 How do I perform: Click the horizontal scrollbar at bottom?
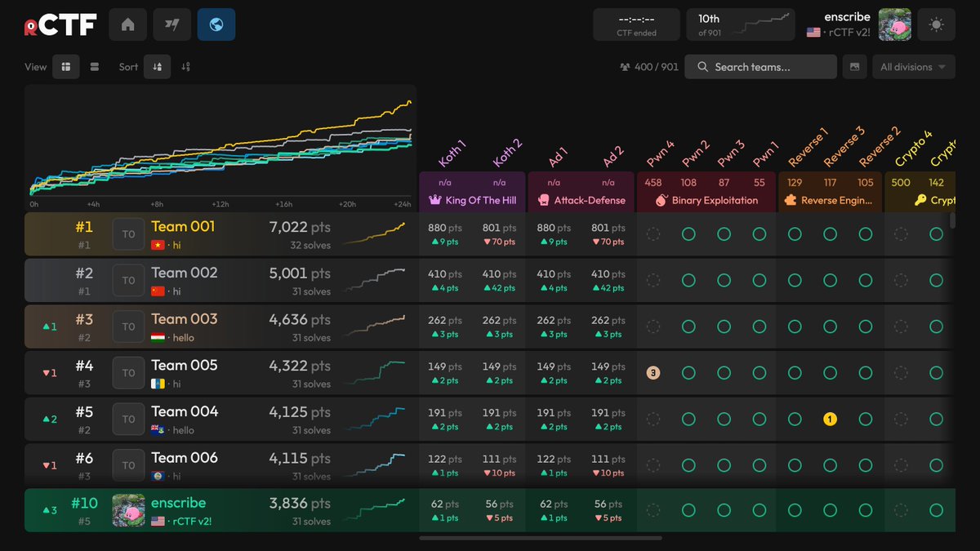(x=541, y=538)
